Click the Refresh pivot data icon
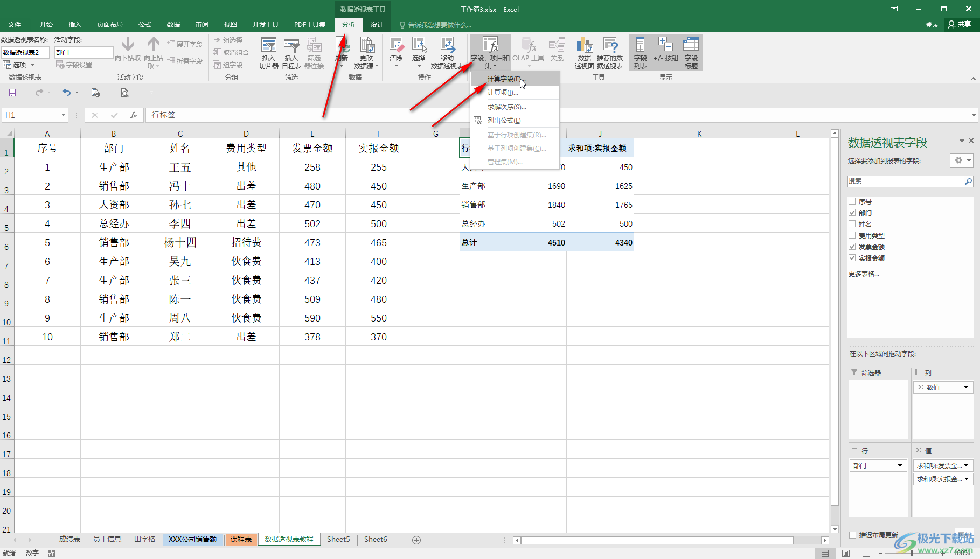 pyautogui.click(x=342, y=53)
